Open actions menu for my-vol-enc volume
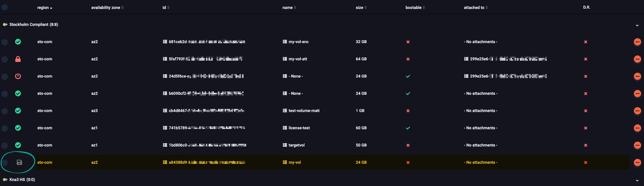This screenshot has height=186, width=644. click(637, 42)
